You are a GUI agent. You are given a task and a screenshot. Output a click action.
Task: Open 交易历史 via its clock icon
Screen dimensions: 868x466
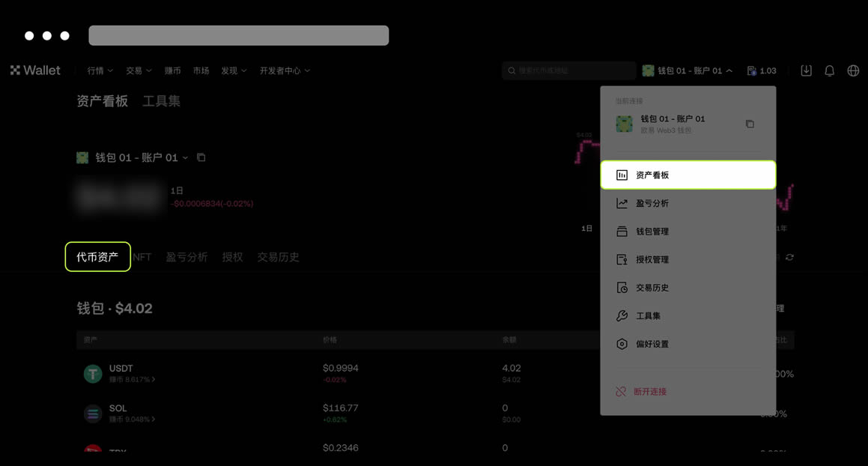coord(622,287)
